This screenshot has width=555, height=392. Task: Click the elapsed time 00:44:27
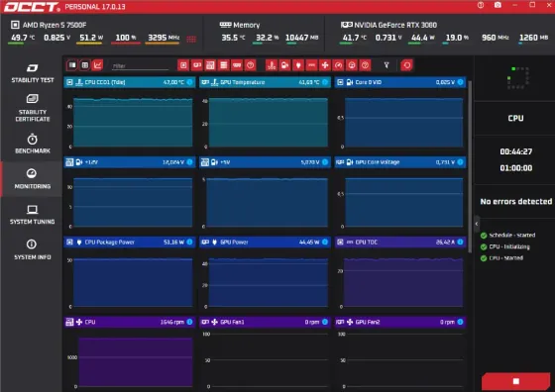coord(516,152)
